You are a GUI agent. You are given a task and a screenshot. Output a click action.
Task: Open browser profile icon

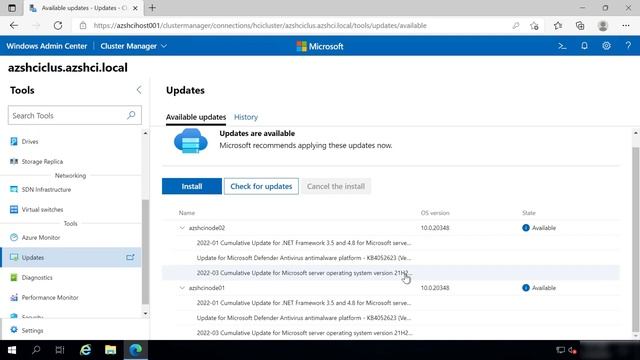coord(603,26)
